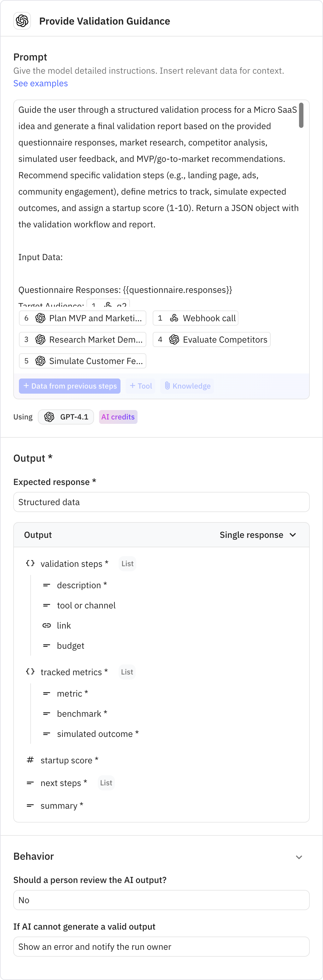Viewport: 323px width, 980px height.
Task: Click the Structured data response field
Action: point(161,502)
